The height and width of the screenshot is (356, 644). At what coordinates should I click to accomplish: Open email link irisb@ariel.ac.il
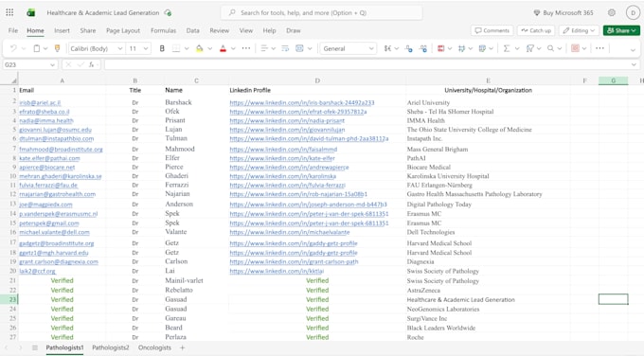[40, 102]
